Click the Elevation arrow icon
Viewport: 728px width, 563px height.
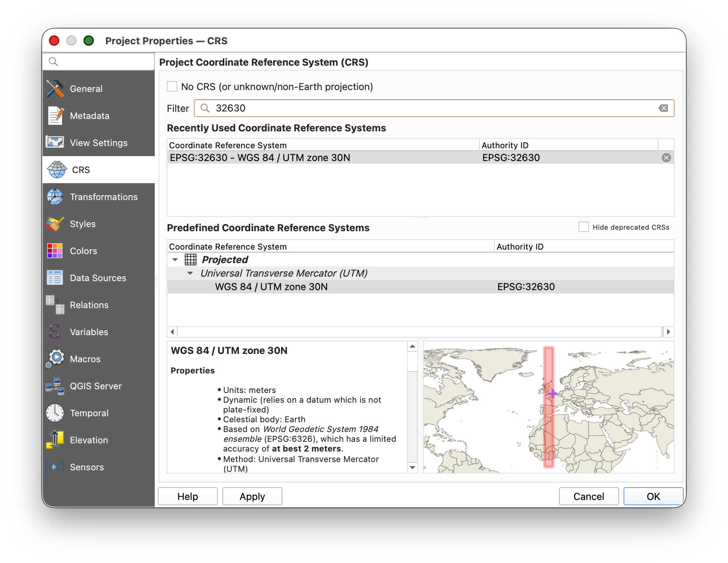pos(55,440)
